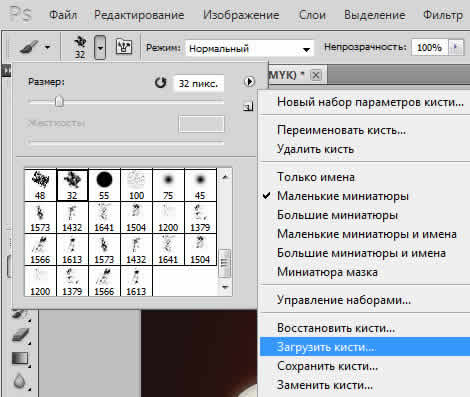Create new preset from this brush icon
Image resolution: width=470 pixels, height=397 pixels.
pos(248,107)
